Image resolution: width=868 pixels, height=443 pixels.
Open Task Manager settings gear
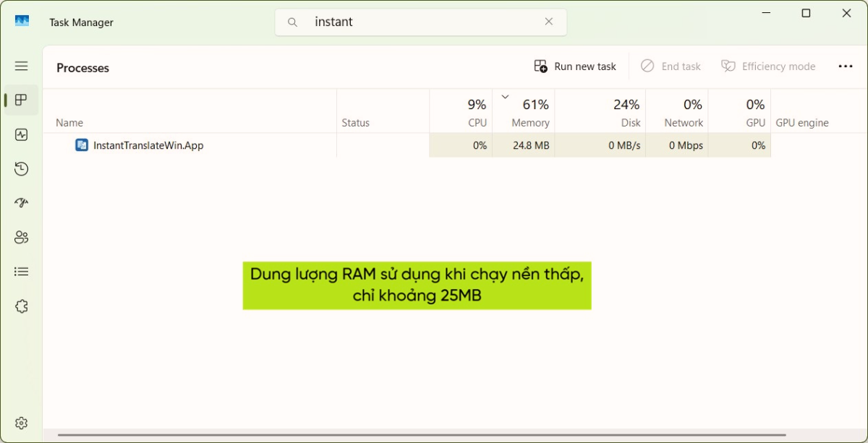[x=22, y=423]
